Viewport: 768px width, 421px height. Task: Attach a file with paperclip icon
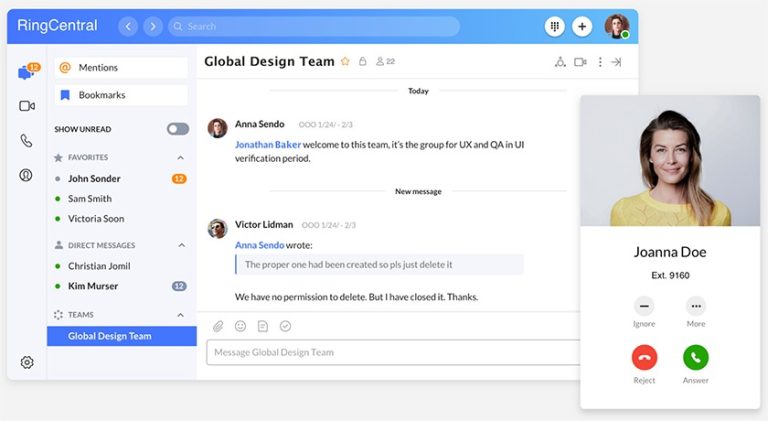(x=218, y=326)
